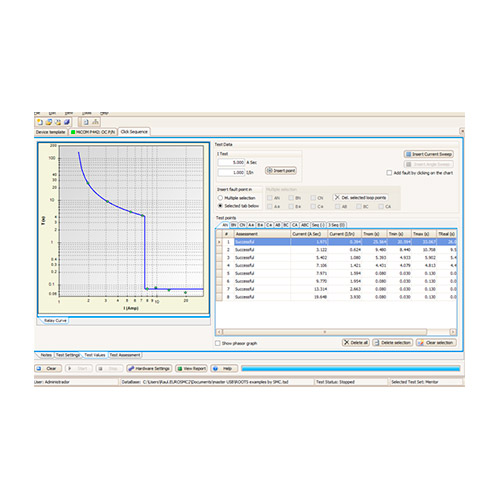The image size is (500, 500).
Task: Click the Hardware Settings button
Action: tap(149, 368)
